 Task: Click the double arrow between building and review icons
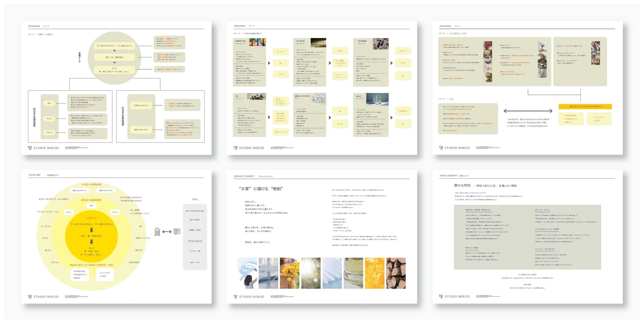click(x=167, y=232)
